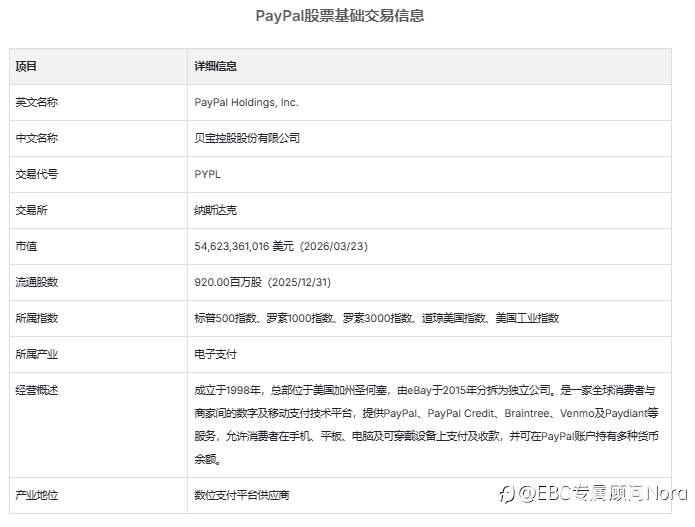Viewport: 695px width, 527px height.
Task: Select the '数位支付平台供应商' cell
Action: tap(242, 495)
